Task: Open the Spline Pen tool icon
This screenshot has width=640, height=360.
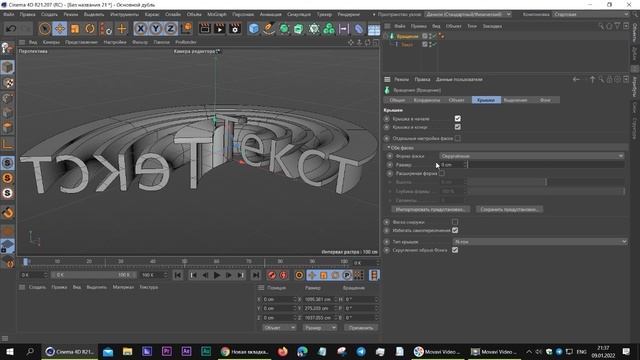Action: point(269,29)
